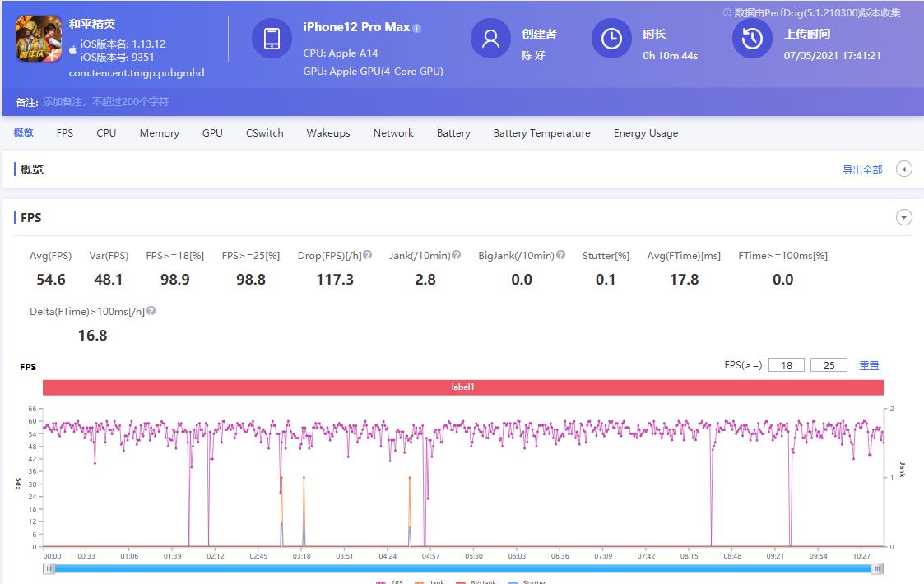Image resolution: width=924 pixels, height=584 pixels.
Task: Switch to the Battery Temperature tab
Action: pyautogui.click(x=541, y=133)
